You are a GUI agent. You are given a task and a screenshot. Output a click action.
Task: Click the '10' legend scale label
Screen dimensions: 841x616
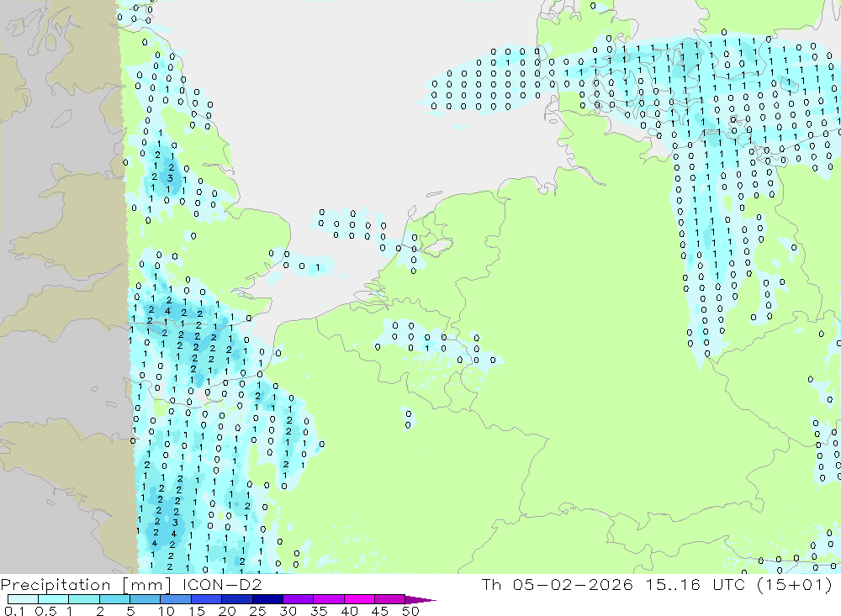(x=167, y=611)
